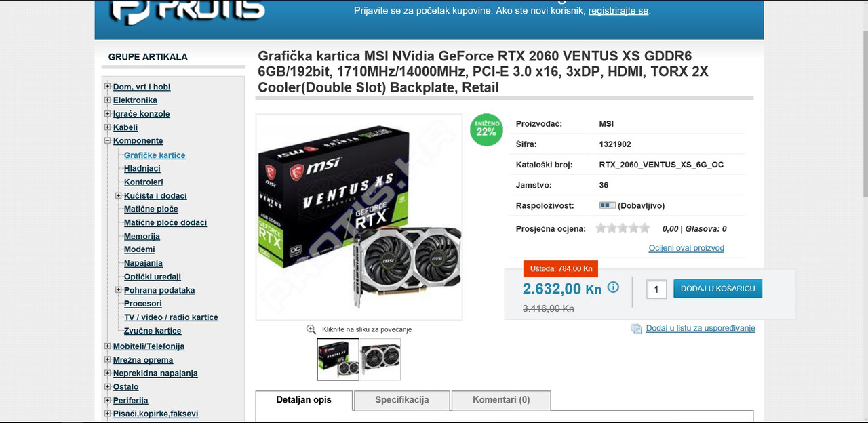The height and width of the screenshot is (423, 868).
Task: Click the compare list icon
Action: 636,329
